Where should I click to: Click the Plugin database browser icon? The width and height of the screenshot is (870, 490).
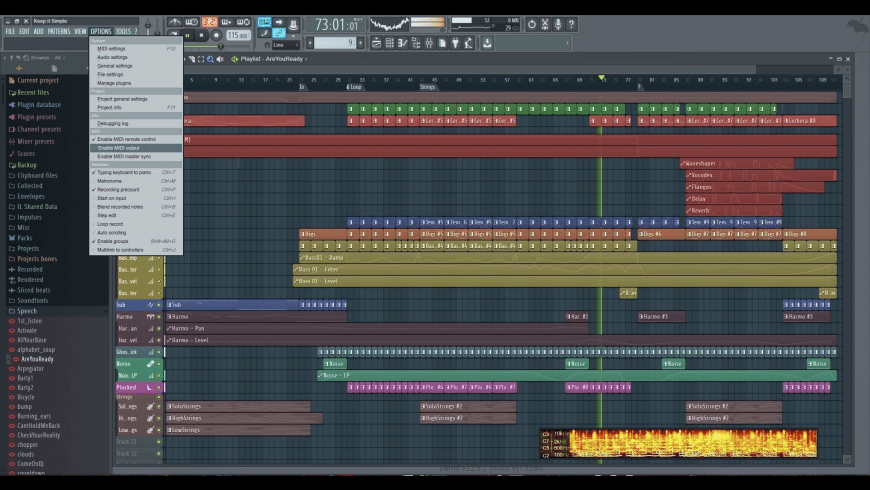tap(13, 105)
